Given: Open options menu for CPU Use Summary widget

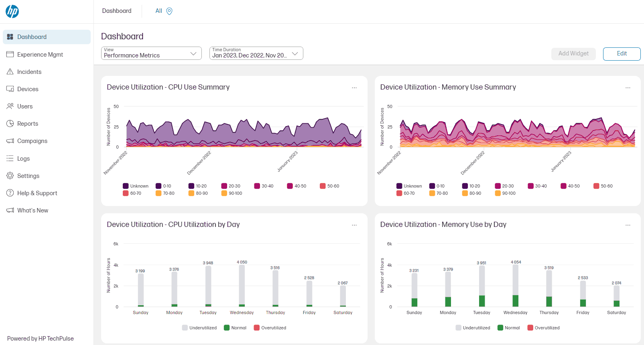Looking at the screenshot, I should [354, 88].
